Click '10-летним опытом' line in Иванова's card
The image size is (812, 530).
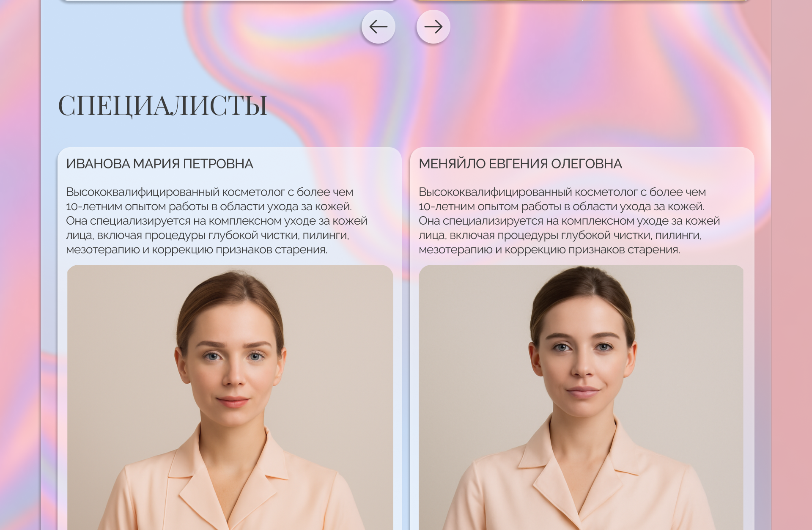tap(209, 206)
